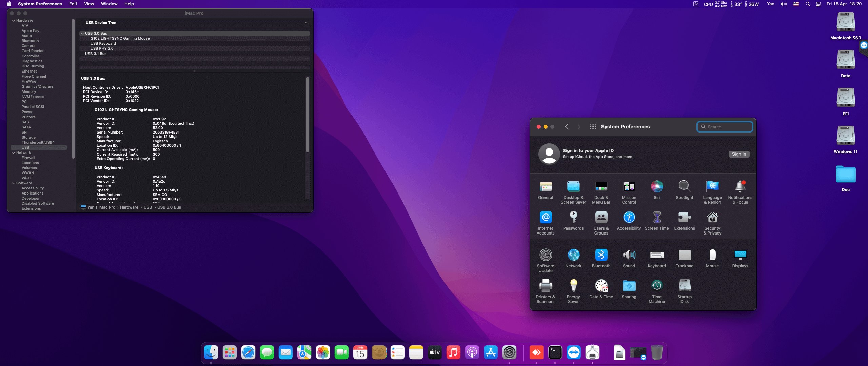868x366 pixels.
Task: Select Graphics/Displays in the sidebar
Action: tap(38, 86)
